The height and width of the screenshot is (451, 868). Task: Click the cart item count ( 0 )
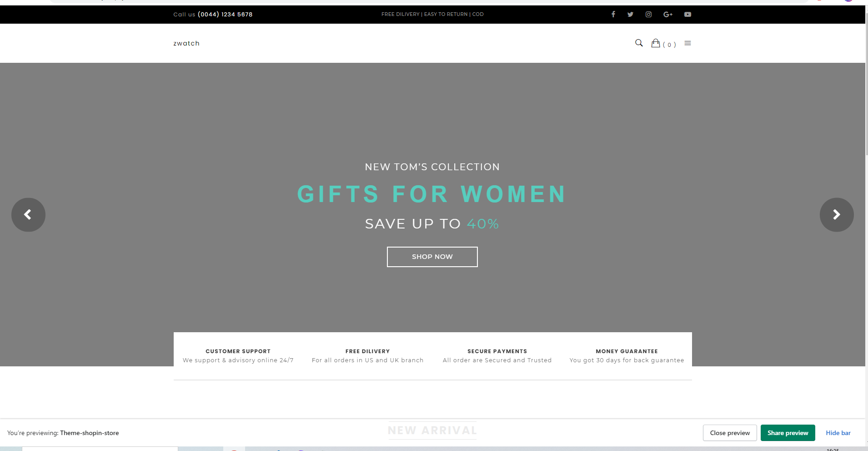[669, 45]
